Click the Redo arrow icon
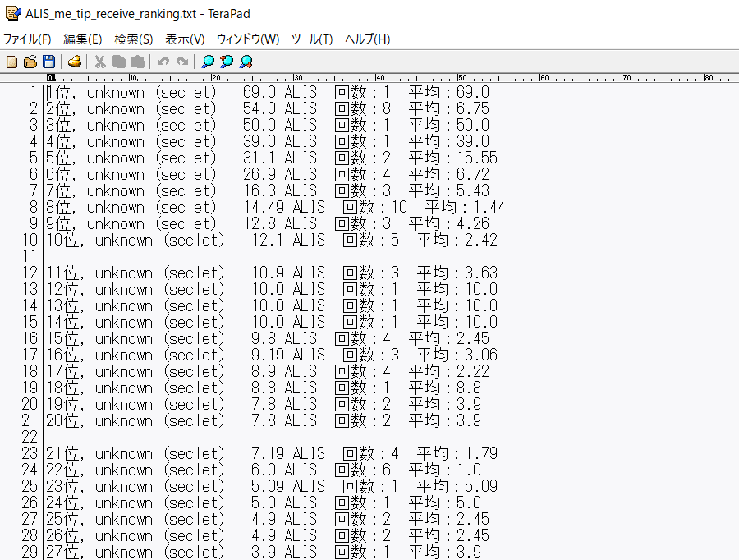Viewport: 739px width, 560px height. tap(182, 62)
